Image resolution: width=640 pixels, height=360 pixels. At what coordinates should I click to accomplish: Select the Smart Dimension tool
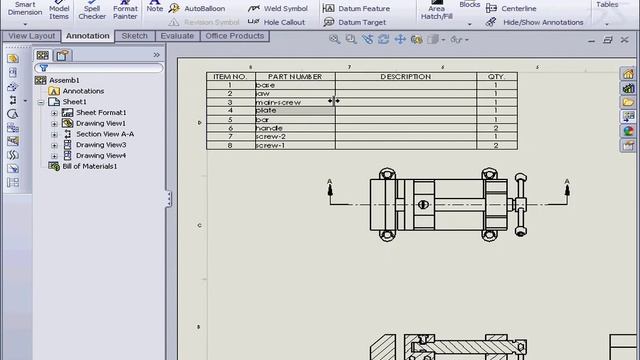click(x=25, y=9)
